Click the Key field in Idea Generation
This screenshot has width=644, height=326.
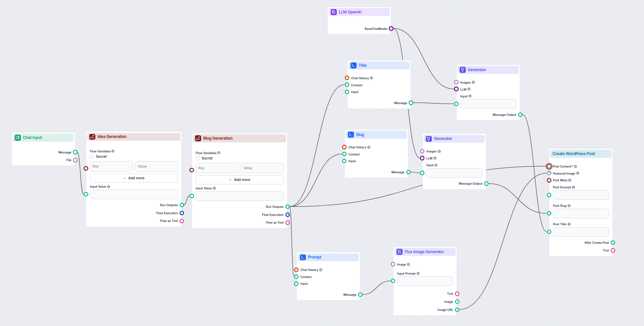click(111, 166)
